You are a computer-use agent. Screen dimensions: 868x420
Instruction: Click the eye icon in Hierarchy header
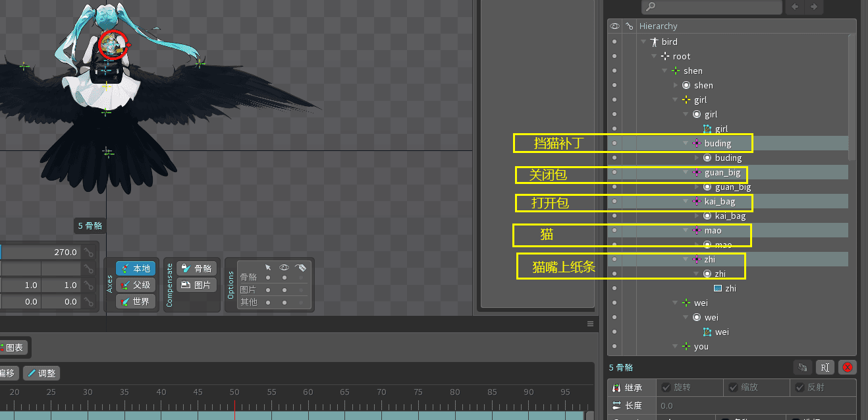(x=614, y=26)
